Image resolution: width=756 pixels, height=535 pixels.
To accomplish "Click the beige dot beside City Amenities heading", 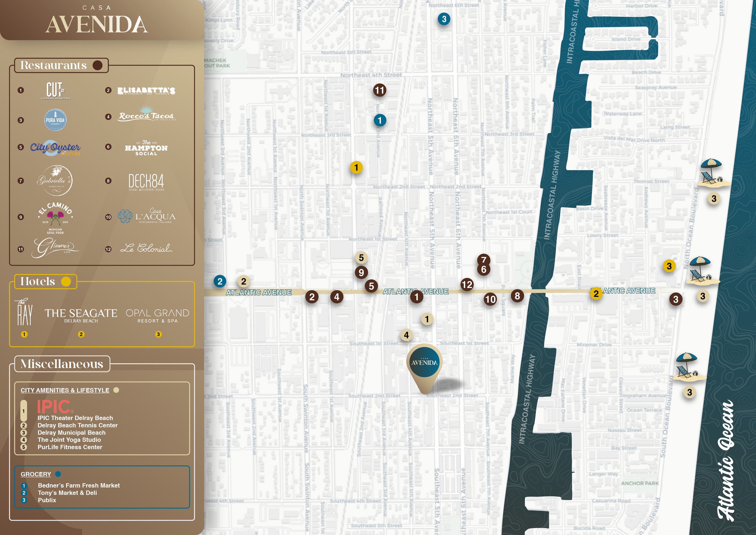I will tap(116, 390).
